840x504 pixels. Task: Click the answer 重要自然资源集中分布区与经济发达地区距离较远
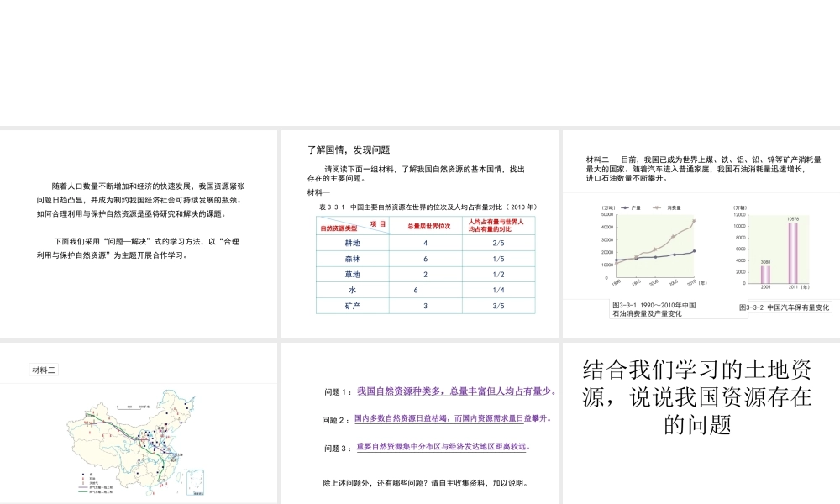click(444, 446)
